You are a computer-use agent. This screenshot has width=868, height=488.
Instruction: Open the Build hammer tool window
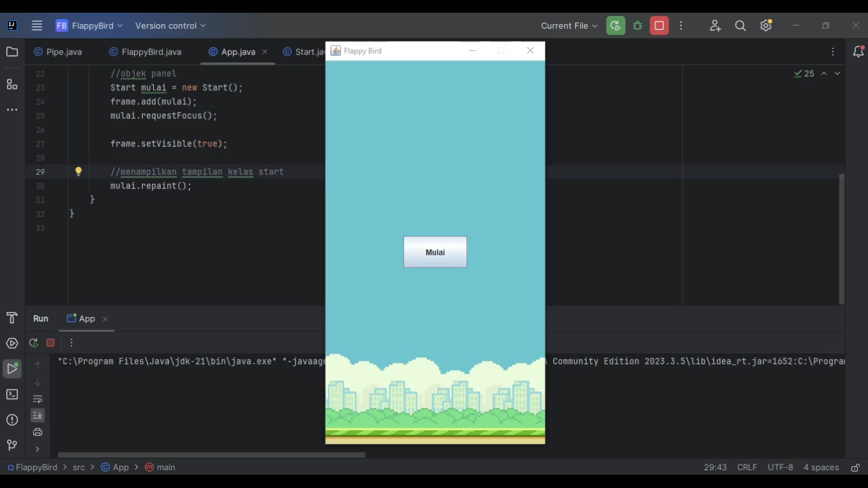point(12,318)
